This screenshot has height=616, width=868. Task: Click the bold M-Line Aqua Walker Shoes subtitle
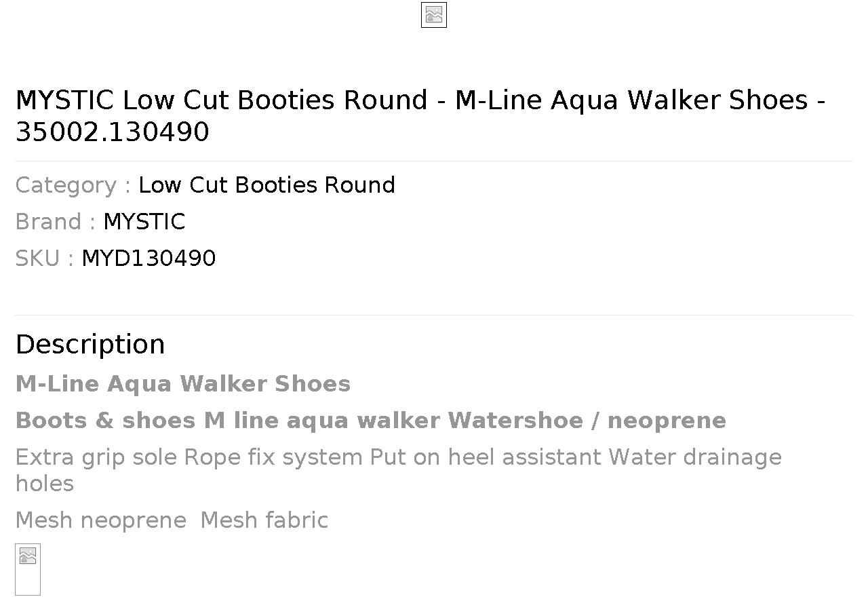(x=183, y=384)
